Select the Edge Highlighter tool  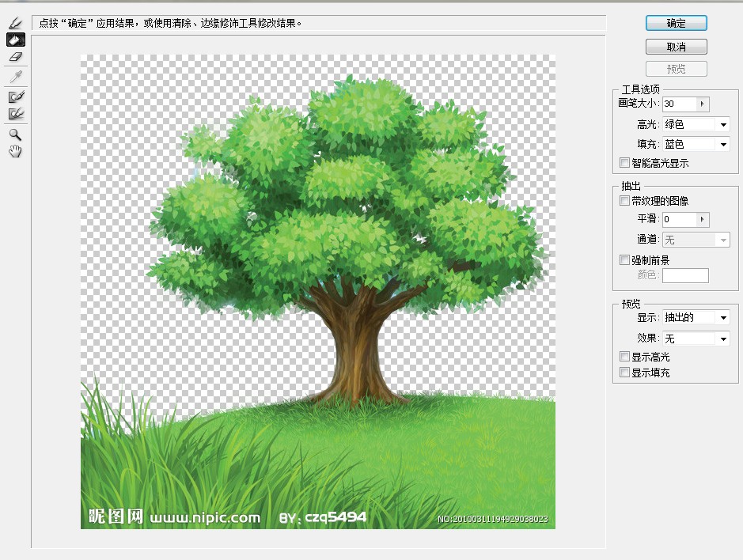coord(16,24)
